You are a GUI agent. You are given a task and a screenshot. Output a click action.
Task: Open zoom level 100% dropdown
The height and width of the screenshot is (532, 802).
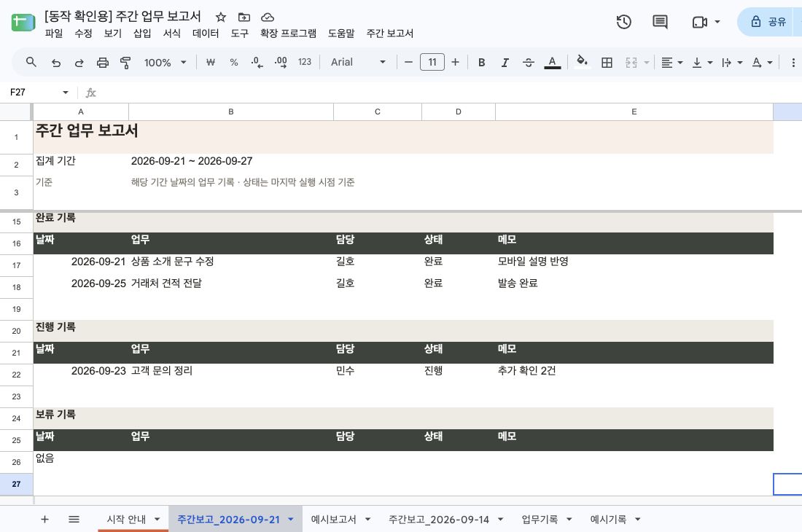click(x=165, y=63)
